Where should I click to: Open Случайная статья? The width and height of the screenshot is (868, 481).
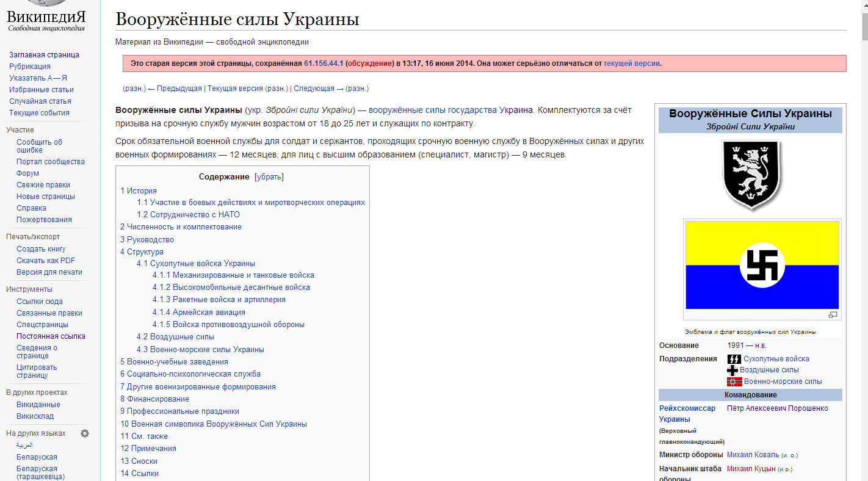coord(40,101)
